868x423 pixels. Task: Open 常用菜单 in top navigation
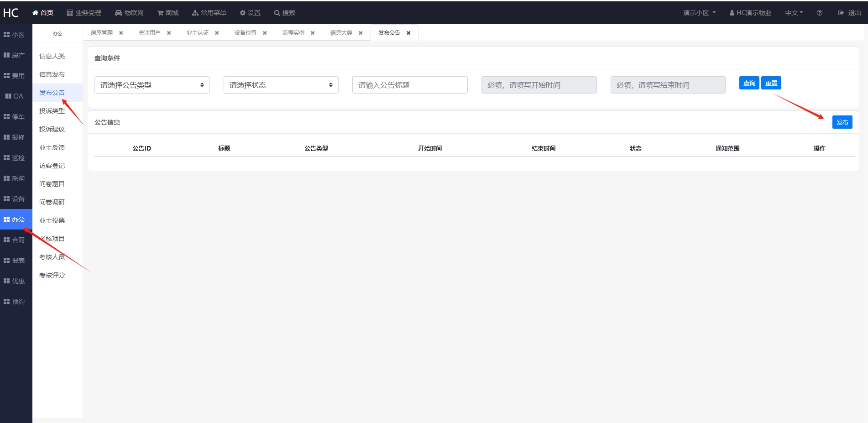tap(209, 13)
